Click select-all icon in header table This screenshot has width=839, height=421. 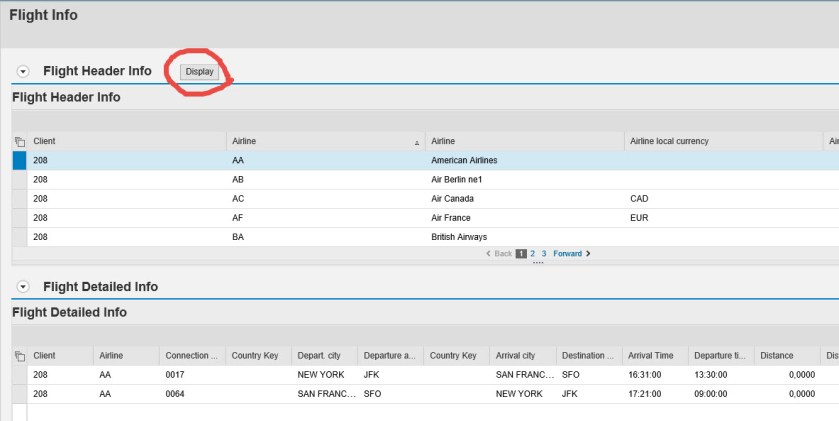point(20,142)
